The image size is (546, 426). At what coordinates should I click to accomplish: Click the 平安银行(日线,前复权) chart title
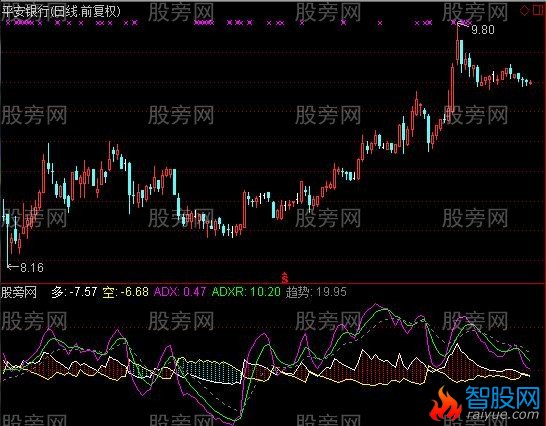pos(61,11)
